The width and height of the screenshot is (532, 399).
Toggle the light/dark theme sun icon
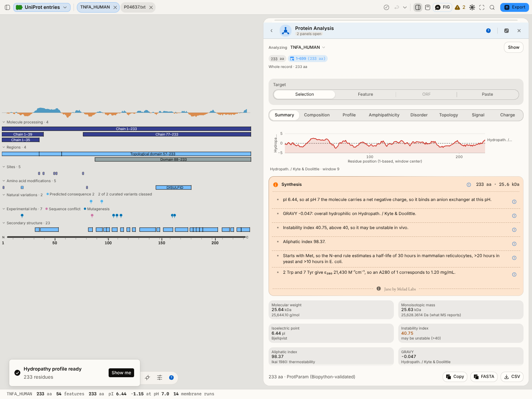pos(472,7)
